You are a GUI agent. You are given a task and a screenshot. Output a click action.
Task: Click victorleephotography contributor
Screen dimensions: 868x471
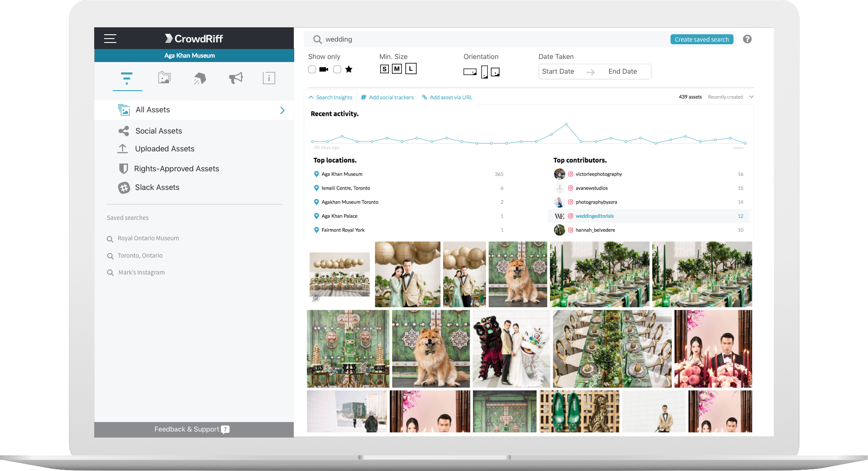[x=598, y=174]
